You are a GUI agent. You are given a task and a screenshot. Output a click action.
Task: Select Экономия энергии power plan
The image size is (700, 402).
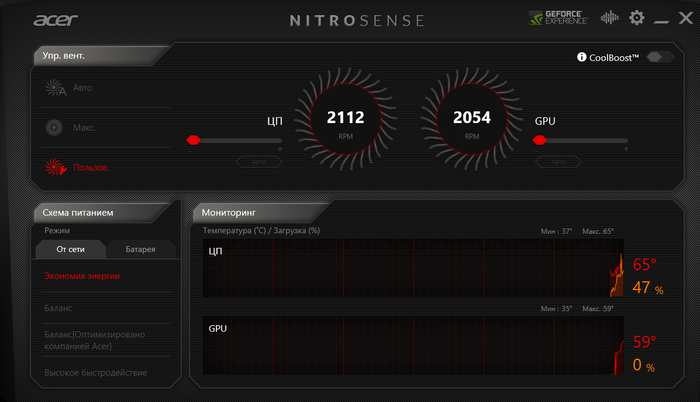point(82,276)
